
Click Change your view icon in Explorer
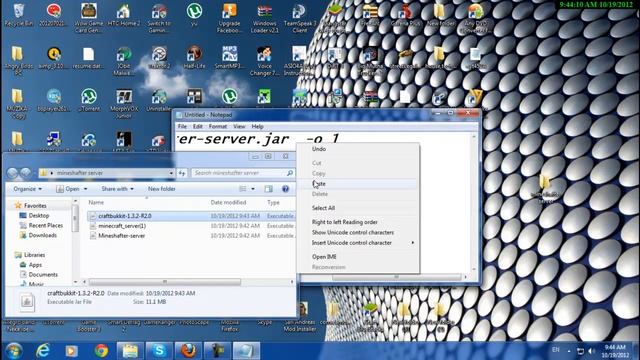(243, 189)
